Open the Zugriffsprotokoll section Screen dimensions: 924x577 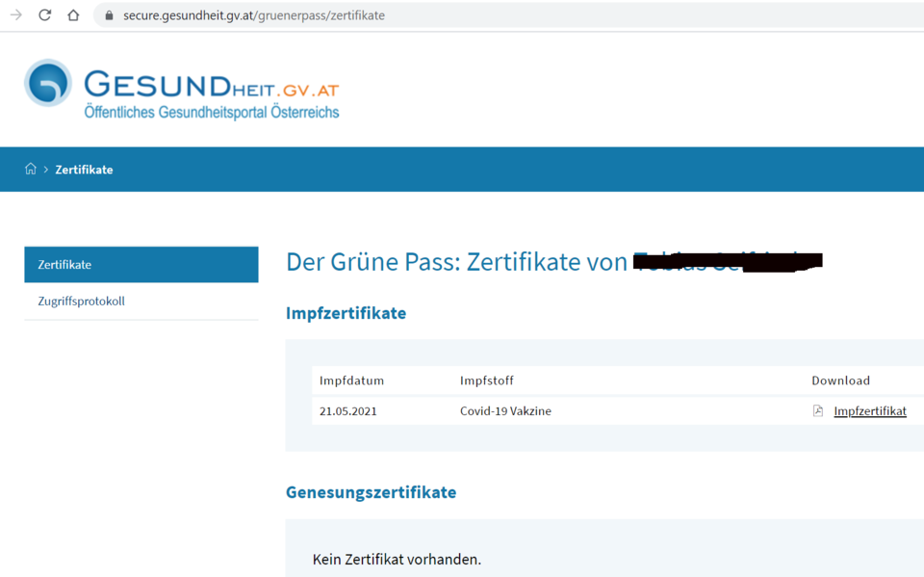tap(85, 301)
